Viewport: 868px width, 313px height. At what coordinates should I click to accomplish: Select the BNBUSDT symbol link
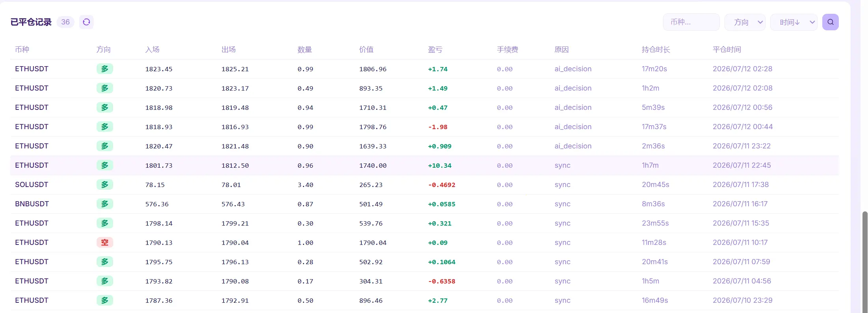(32, 204)
